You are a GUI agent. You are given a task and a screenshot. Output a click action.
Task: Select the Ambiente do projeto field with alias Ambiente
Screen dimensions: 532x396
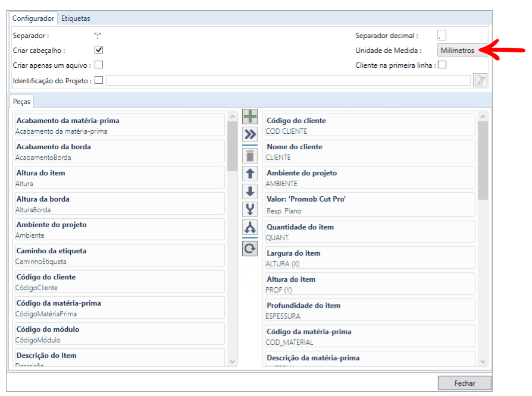pos(120,230)
